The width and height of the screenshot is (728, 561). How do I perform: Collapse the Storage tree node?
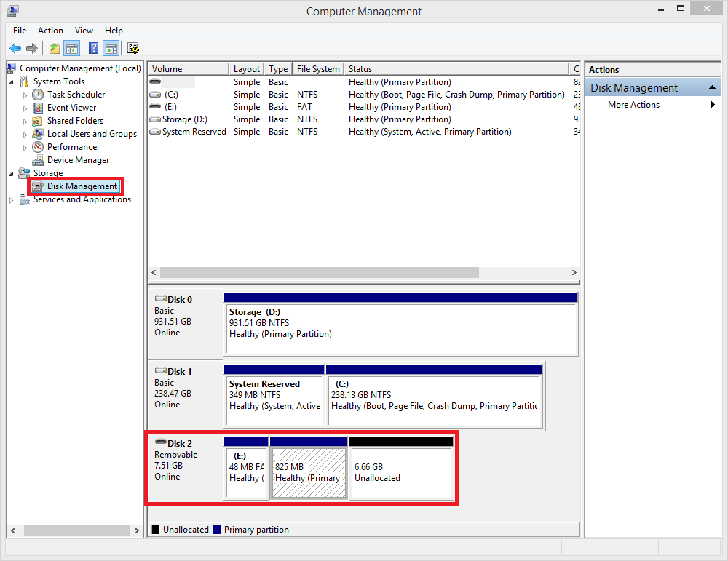coord(12,173)
